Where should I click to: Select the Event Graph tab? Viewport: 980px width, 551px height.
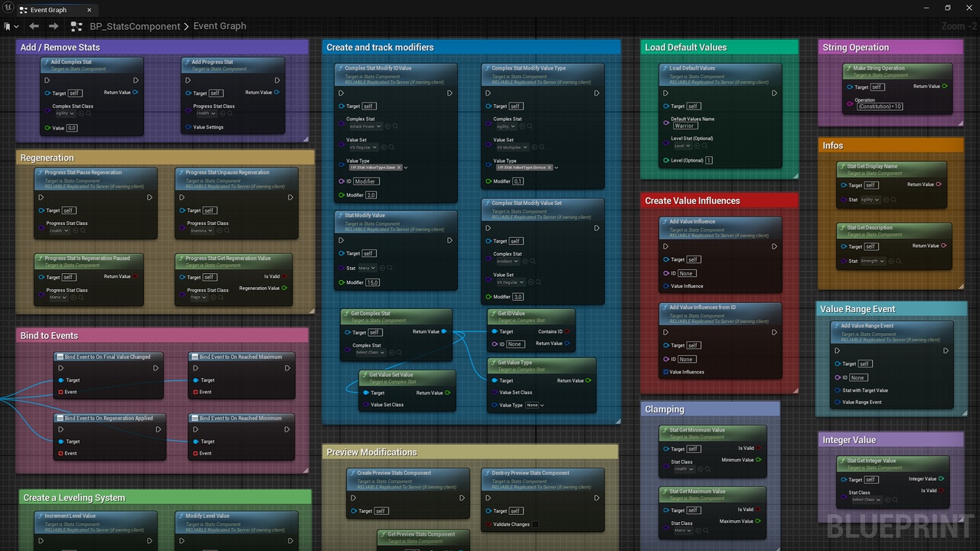point(48,10)
